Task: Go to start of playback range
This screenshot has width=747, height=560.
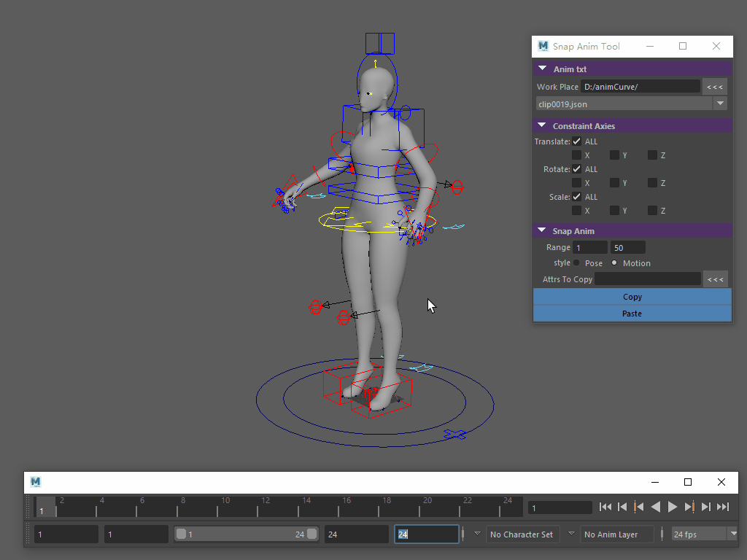Action: coord(605,507)
